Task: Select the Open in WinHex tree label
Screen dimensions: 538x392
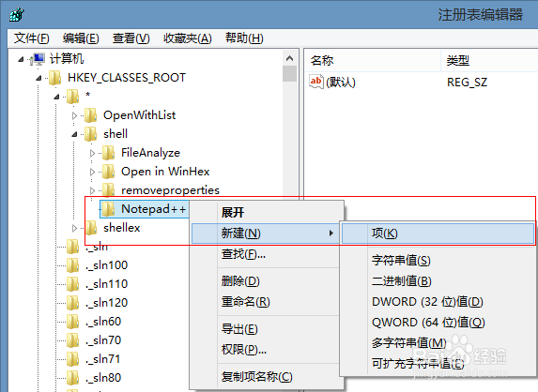Action: [165, 172]
